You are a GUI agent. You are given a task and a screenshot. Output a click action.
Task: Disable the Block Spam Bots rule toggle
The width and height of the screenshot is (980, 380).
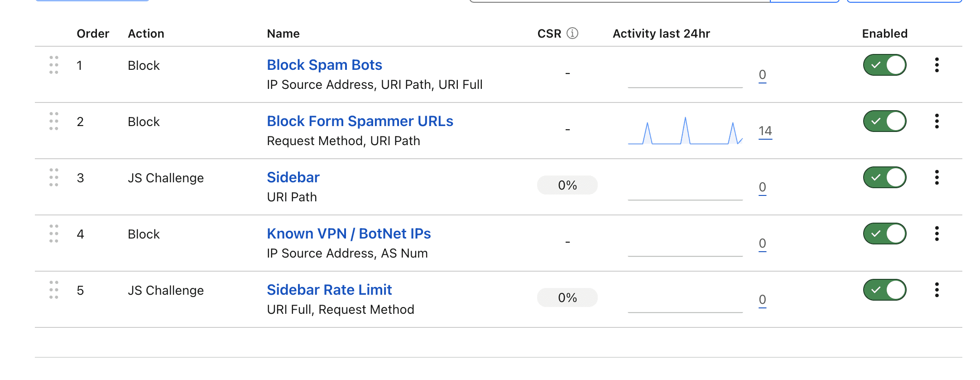(x=885, y=65)
